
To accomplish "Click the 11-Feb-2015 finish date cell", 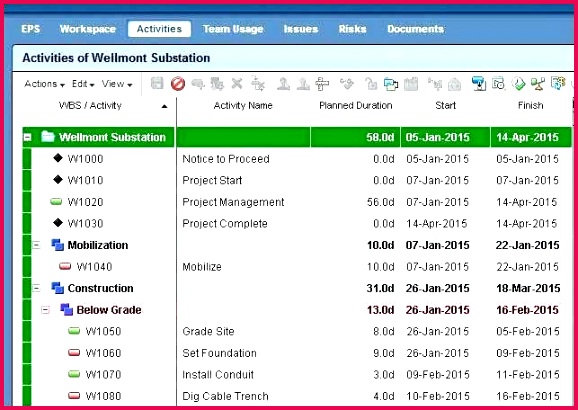I will pyautogui.click(x=527, y=375).
